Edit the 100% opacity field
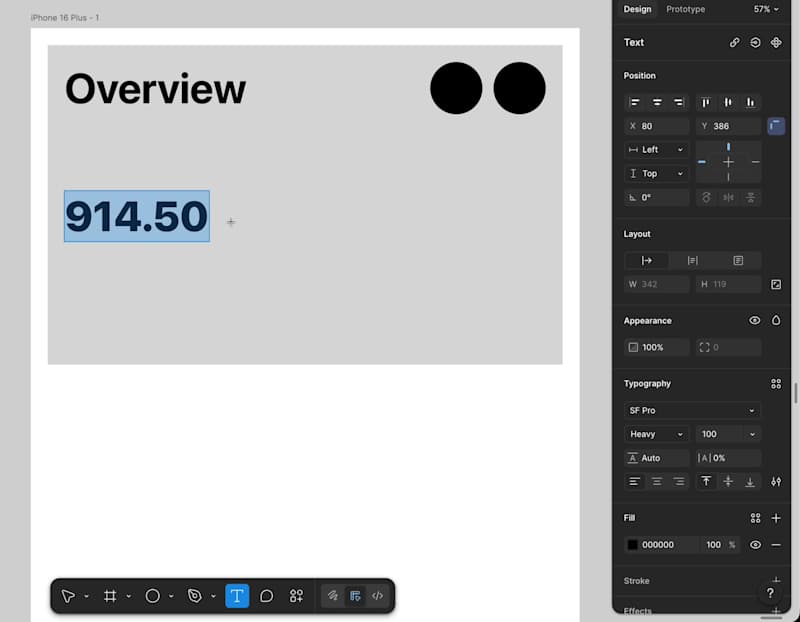This screenshot has height=622, width=800. point(657,347)
